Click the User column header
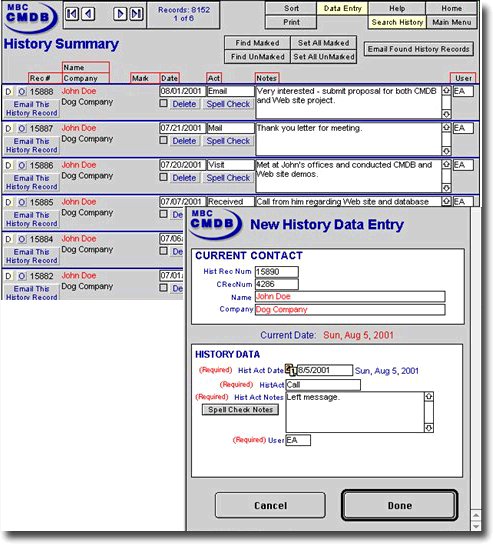 (x=463, y=78)
